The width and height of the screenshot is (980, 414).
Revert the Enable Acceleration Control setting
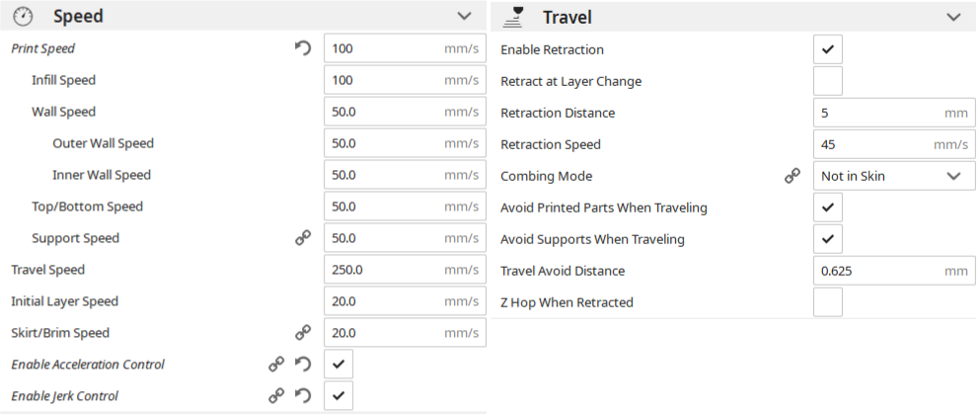[303, 365]
